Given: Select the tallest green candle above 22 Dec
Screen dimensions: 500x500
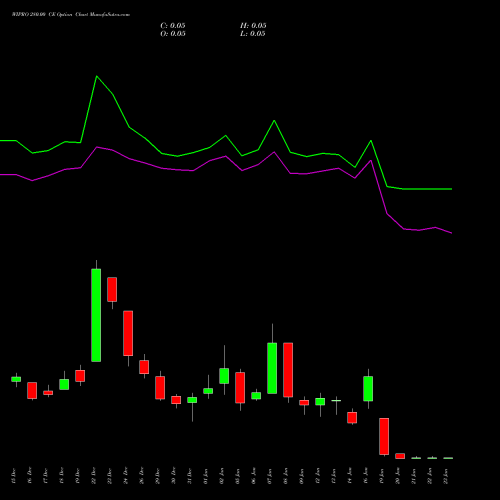Looking at the screenshot, I should tap(96, 315).
